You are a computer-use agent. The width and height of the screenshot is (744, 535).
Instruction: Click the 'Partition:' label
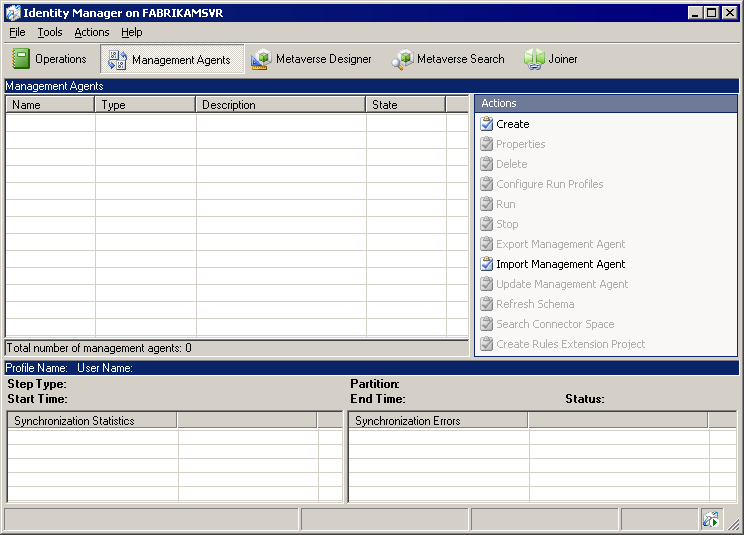click(x=375, y=384)
